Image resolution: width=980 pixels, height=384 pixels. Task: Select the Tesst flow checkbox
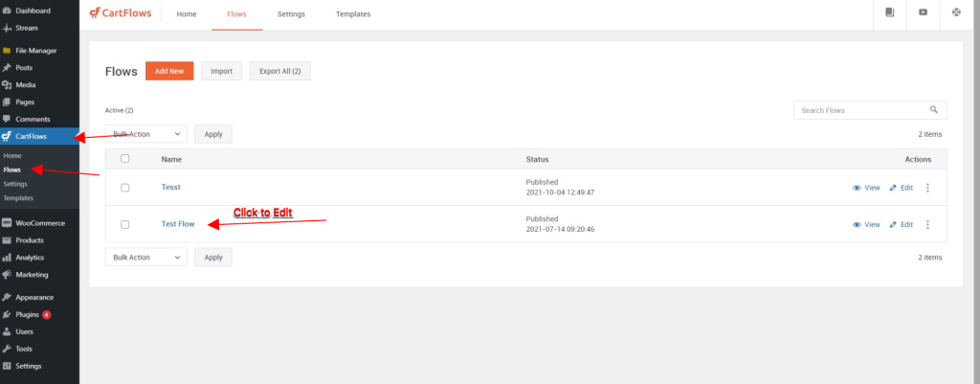click(124, 188)
